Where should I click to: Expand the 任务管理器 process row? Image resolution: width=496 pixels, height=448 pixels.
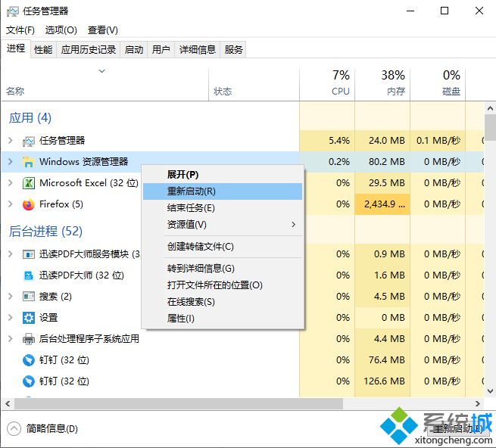10,140
